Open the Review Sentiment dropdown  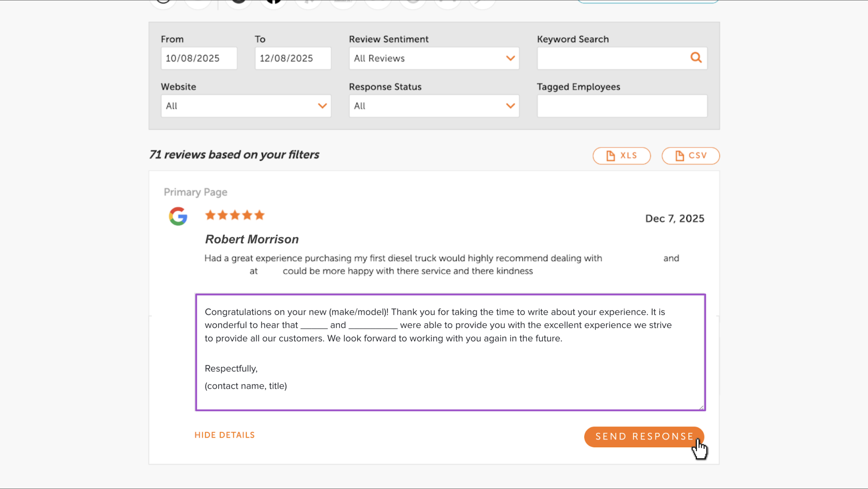pos(434,58)
